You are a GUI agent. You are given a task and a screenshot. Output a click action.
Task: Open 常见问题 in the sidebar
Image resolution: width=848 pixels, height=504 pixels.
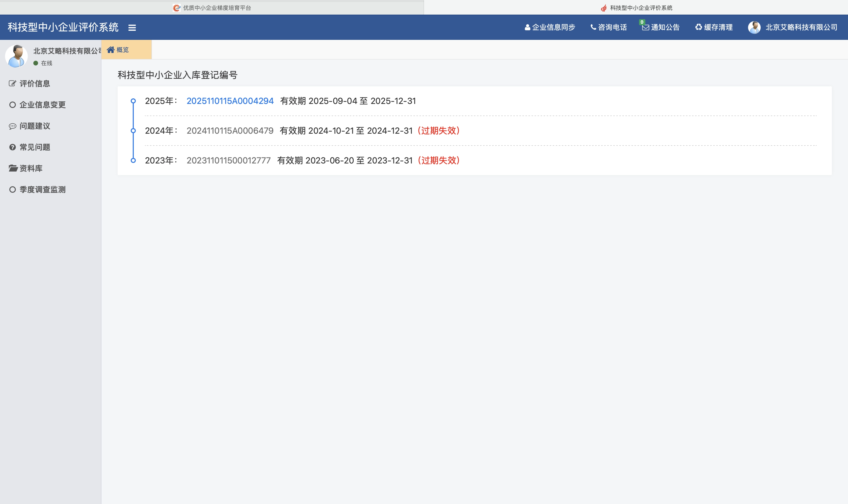click(x=30, y=147)
